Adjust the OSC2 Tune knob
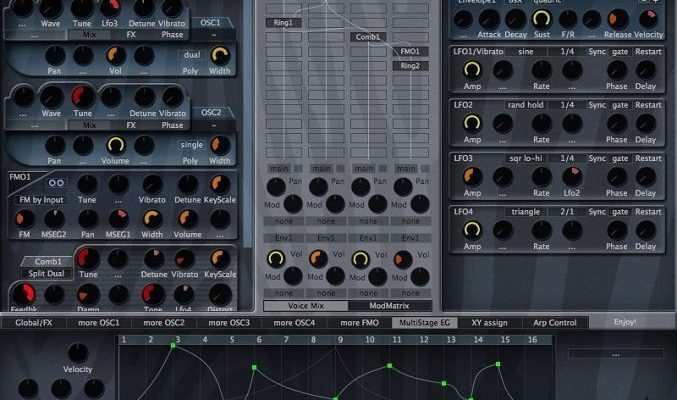 [x=83, y=97]
